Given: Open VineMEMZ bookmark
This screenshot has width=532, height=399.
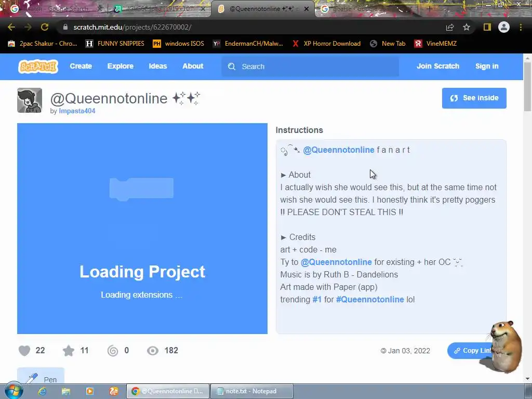Looking at the screenshot, I should [x=436, y=44].
